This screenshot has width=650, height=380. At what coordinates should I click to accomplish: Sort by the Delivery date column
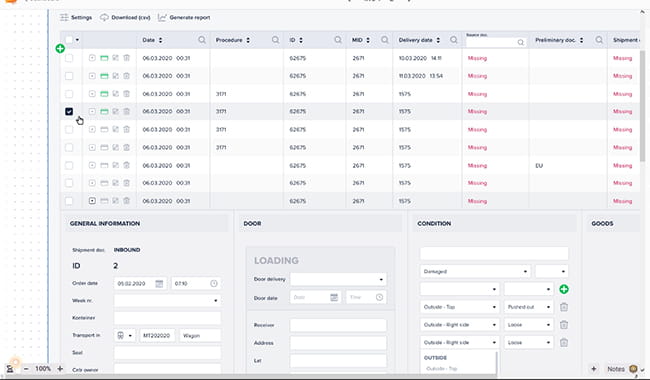click(438, 40)
